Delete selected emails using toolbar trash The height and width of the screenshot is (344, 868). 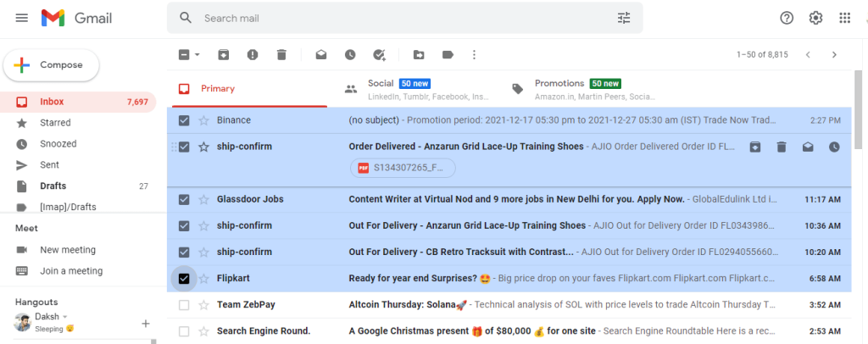(x=281, y=55)
